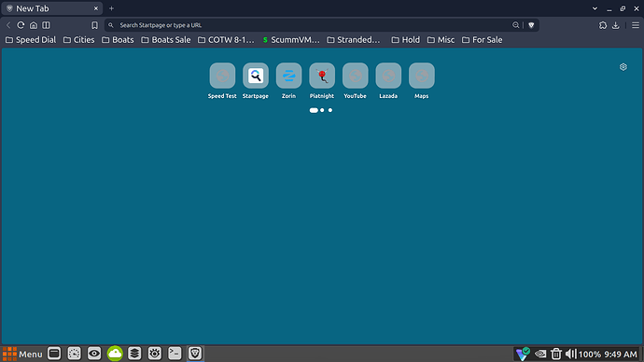This screenshot has height=362, width=644.
Task: Open the taskbar Menu button
Action: 22,354
